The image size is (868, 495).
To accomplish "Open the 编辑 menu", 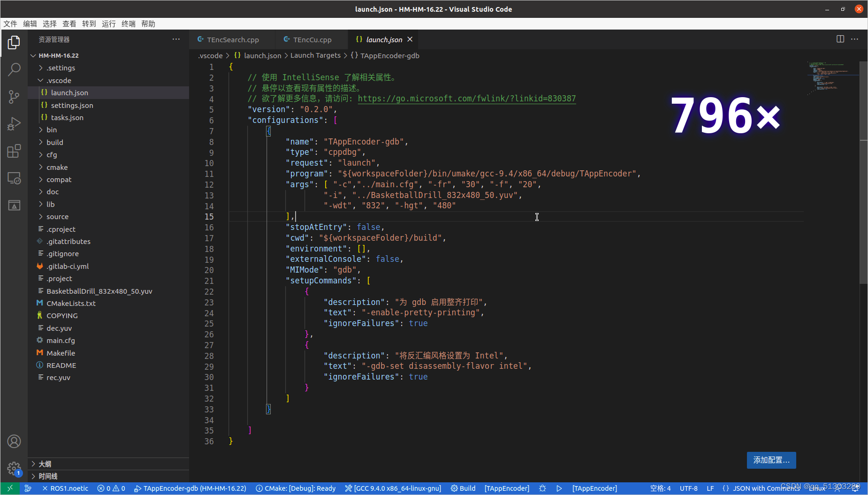I will click(x=30, y=23).
